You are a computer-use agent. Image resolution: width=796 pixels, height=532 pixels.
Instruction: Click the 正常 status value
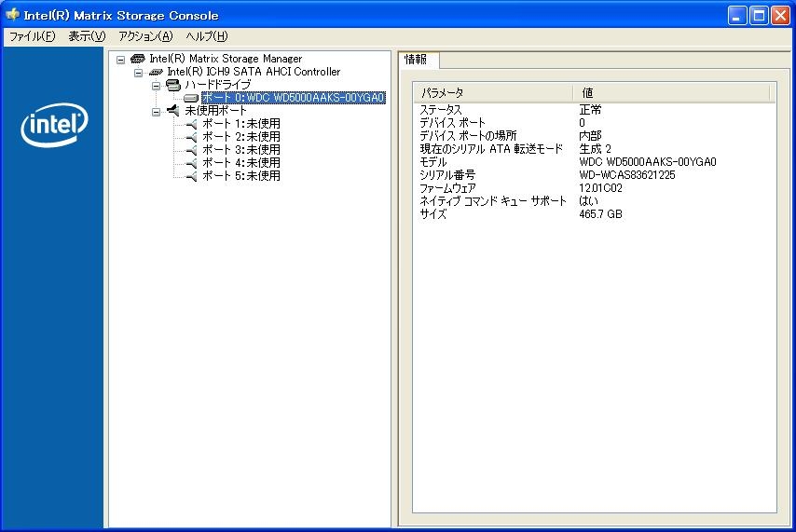[x=590, y=110]
